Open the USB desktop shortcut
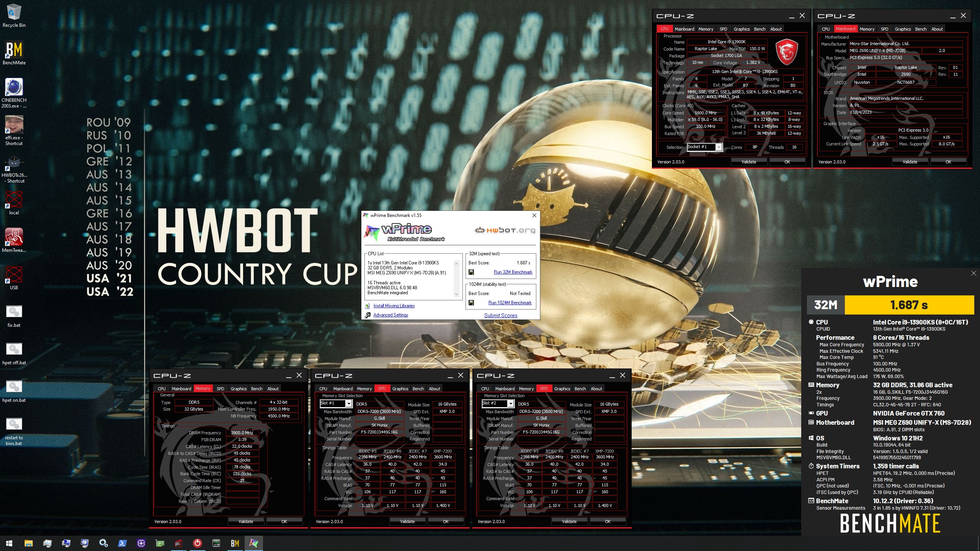This screenshot has width=980, height=551. (x=14, y=278)
